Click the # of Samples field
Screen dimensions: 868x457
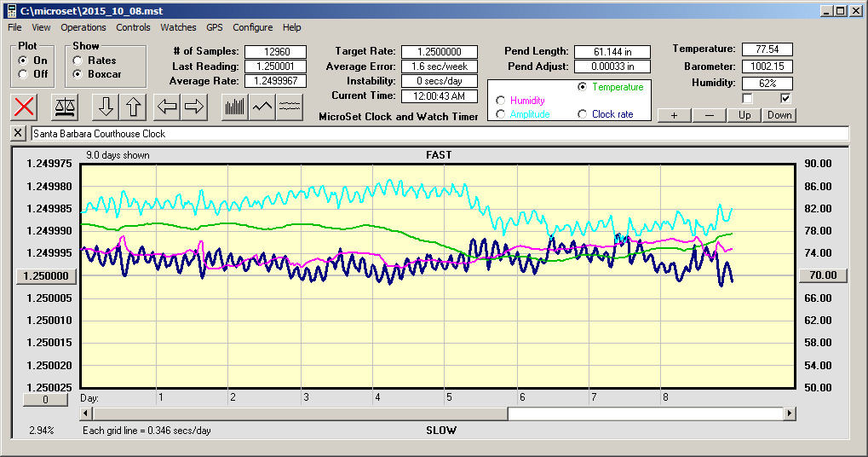tap(276, 51)
